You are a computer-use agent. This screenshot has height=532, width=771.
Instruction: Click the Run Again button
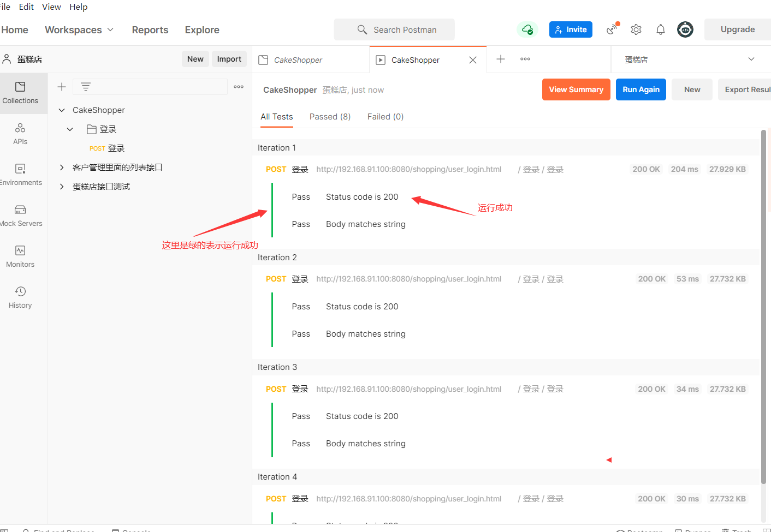pos(641,89)
